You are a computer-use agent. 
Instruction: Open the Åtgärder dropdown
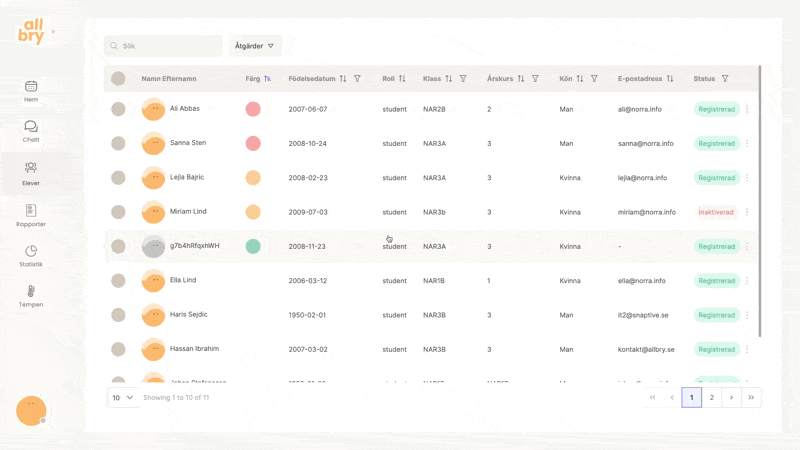click(x=255, y=46)
